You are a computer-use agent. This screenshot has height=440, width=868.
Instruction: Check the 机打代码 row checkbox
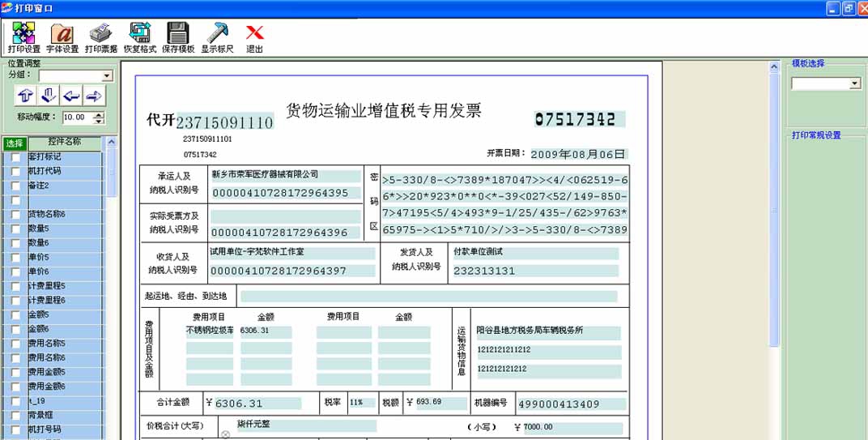pyautogui.click(x=15, y=171)
